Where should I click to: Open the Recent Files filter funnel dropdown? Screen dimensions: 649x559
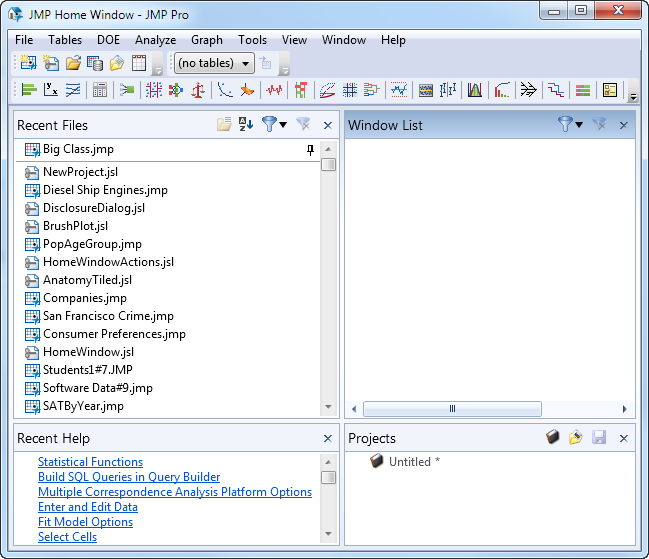coord(274,124)
